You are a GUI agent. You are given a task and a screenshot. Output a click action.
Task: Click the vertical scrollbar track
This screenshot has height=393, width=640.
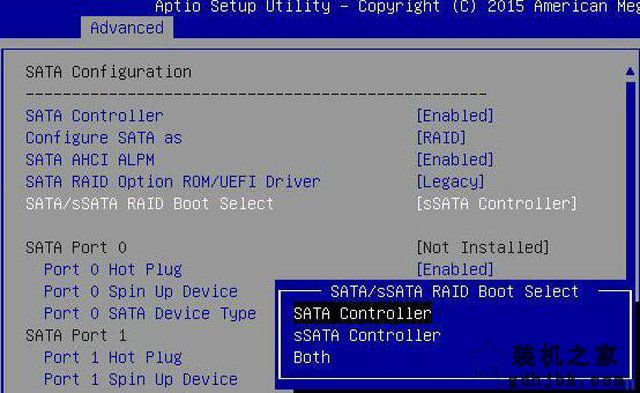click(x=631, y=180)
